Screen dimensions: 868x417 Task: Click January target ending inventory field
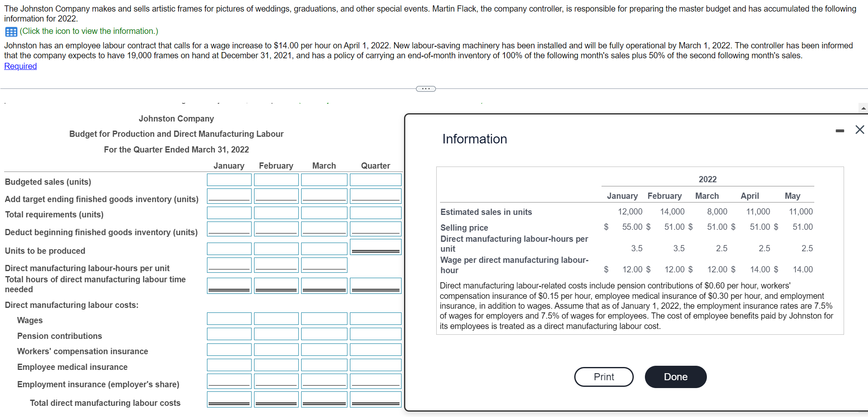[229, 196]
